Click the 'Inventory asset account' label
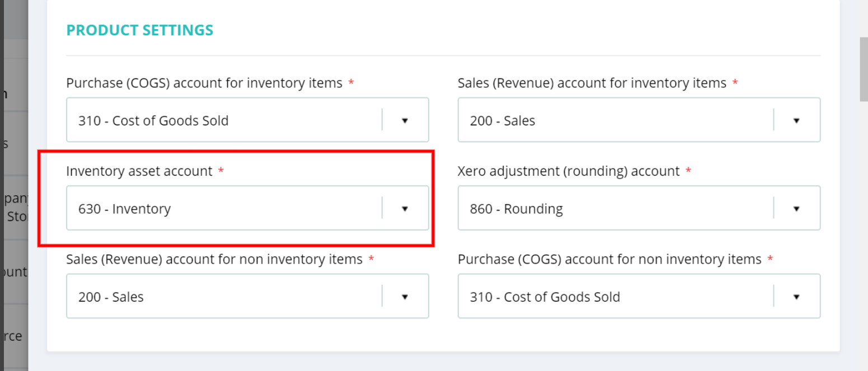The width and height of the screenshot is (868, 371). (x=139, y=171)
